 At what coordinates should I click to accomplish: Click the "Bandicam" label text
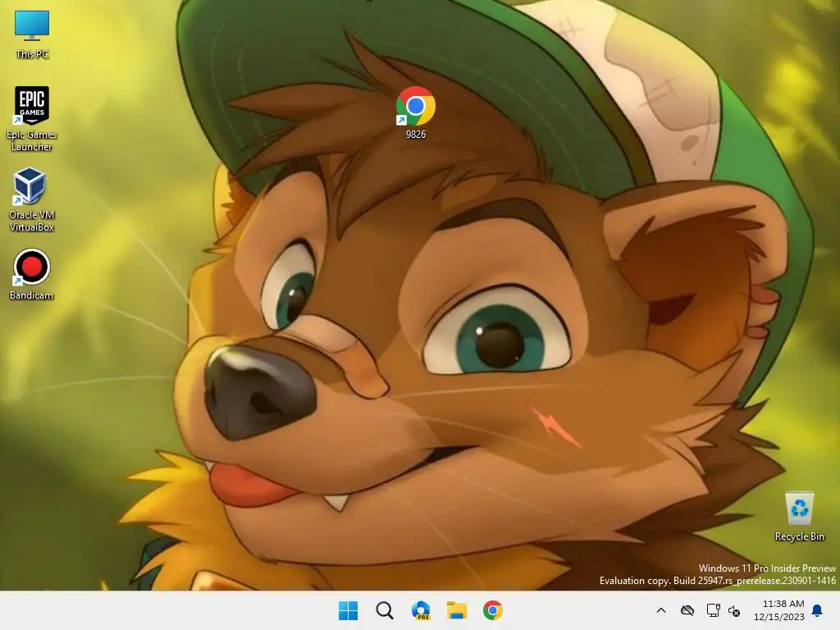[32, 295]
